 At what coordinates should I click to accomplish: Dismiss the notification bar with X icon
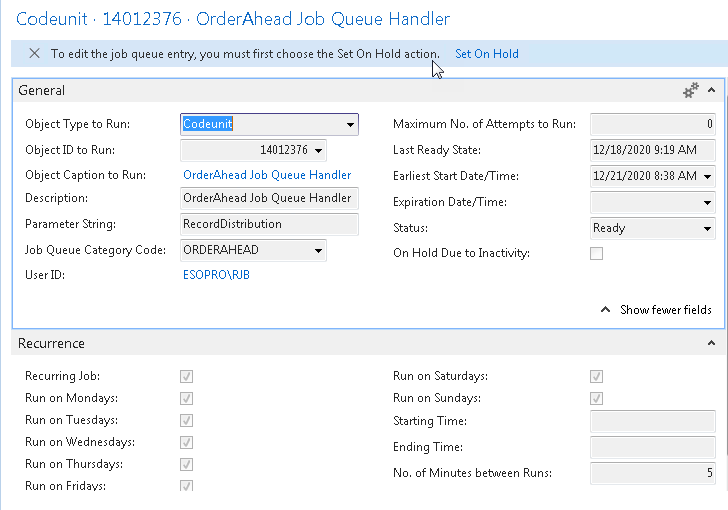point(35,54)
